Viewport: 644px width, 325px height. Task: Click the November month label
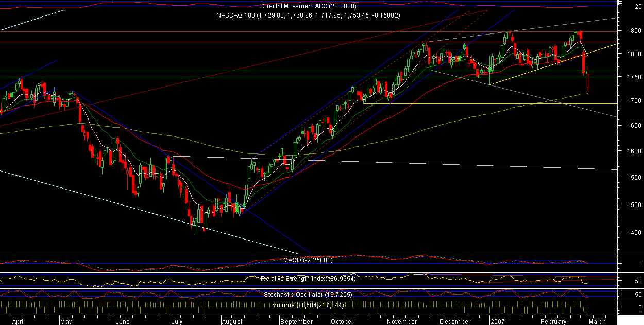(402, 321)
